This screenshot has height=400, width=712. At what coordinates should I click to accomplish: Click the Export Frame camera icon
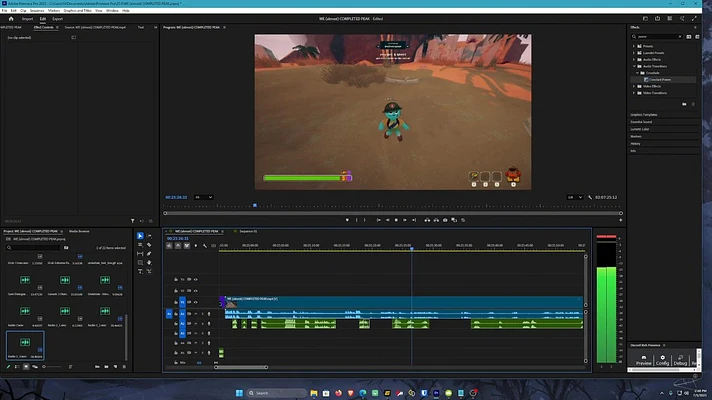pyautogui.click(x=445, y=220)
